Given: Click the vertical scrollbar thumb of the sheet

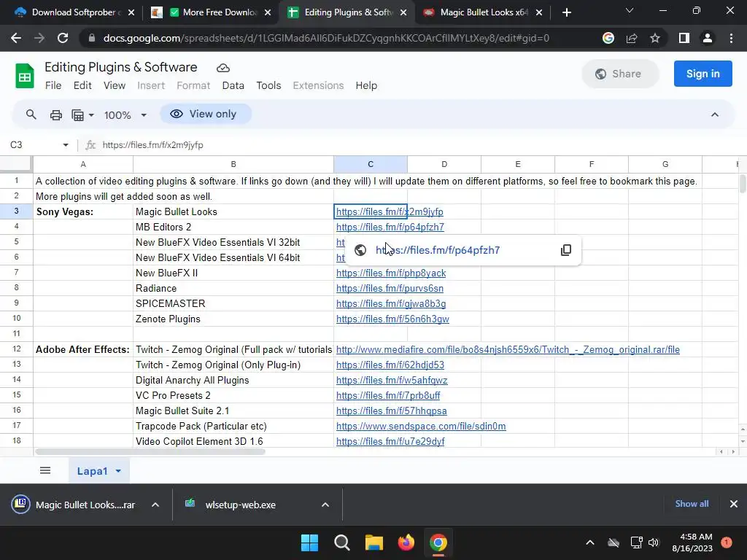Looking at the screenshot, I should tap(742, 184).
